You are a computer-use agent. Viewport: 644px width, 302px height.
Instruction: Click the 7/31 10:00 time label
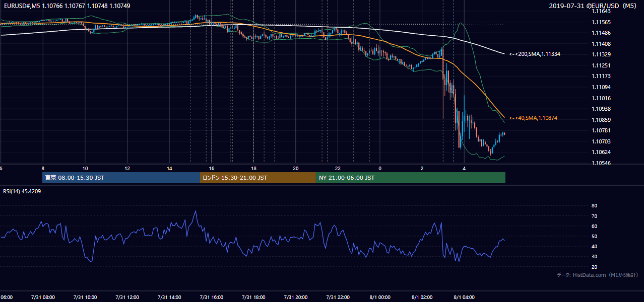[x=85, y=297]
